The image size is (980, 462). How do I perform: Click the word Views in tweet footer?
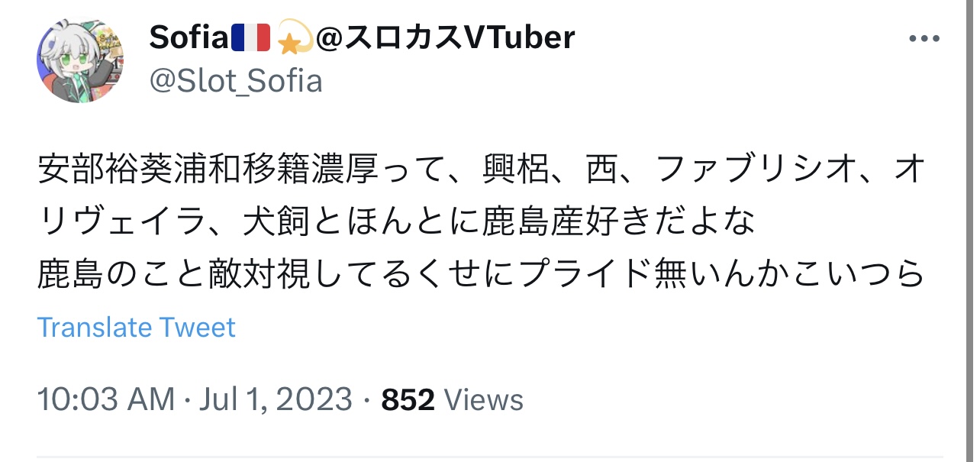(483, 399)
